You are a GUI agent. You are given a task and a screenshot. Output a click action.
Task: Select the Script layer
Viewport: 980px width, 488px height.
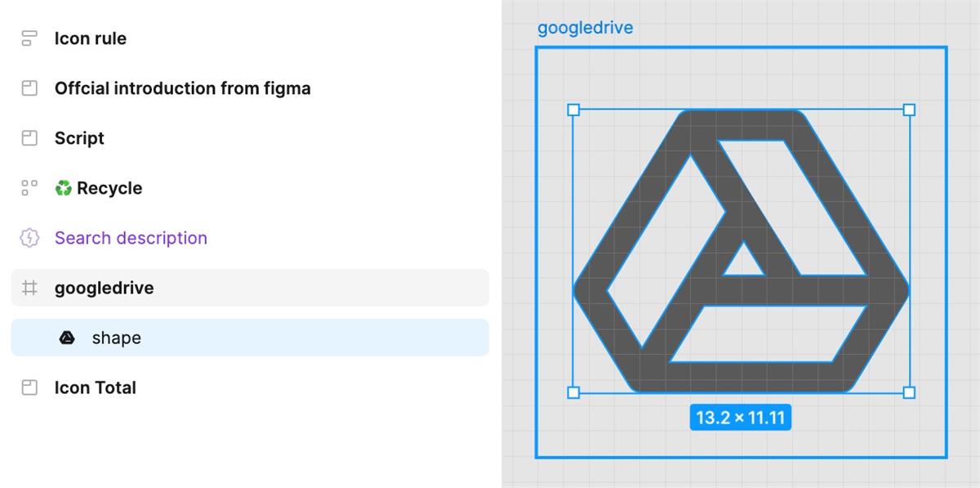click(x=79, y=138)
